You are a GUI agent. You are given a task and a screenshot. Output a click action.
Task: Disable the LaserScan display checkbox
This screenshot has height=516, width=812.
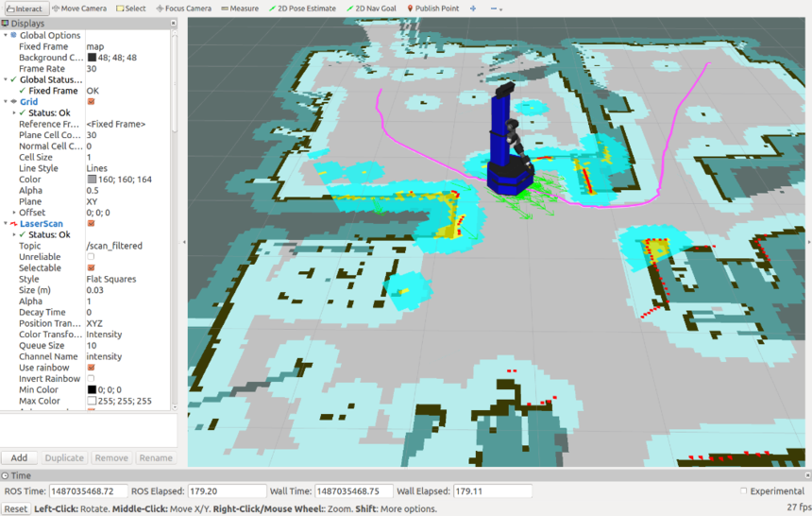[x=92, y=224]
